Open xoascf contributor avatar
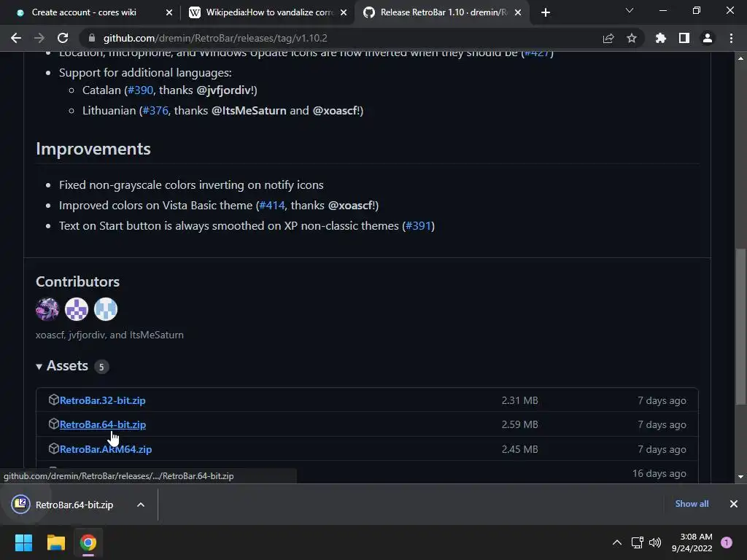 pos(47,309)
